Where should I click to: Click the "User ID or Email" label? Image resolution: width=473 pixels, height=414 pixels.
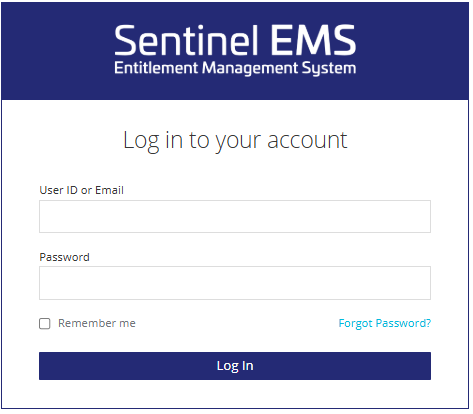81,190
